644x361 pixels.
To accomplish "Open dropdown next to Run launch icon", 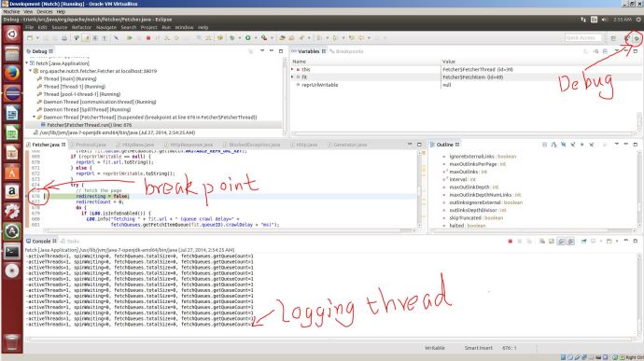I will coord(255,38).
